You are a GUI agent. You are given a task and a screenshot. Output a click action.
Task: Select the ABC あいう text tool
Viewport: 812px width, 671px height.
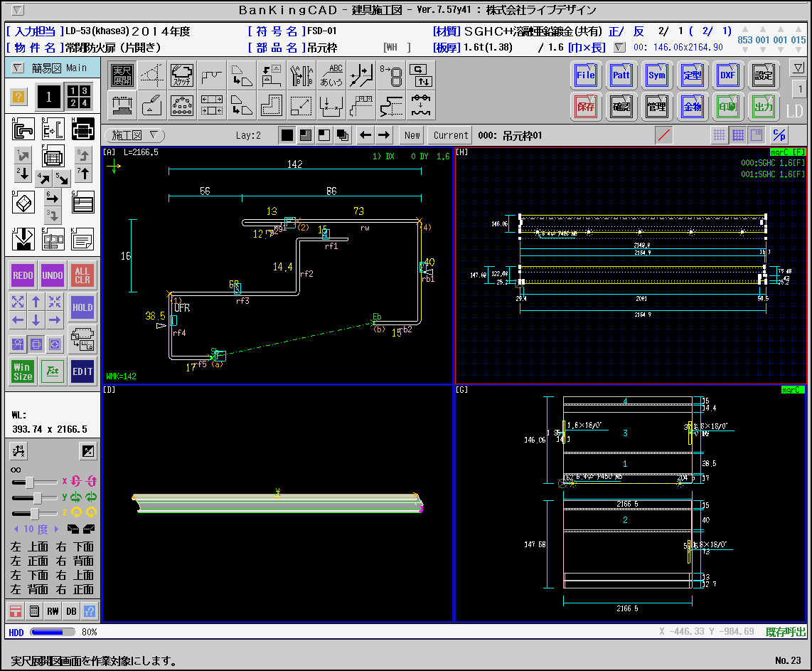tap(331, 75)
